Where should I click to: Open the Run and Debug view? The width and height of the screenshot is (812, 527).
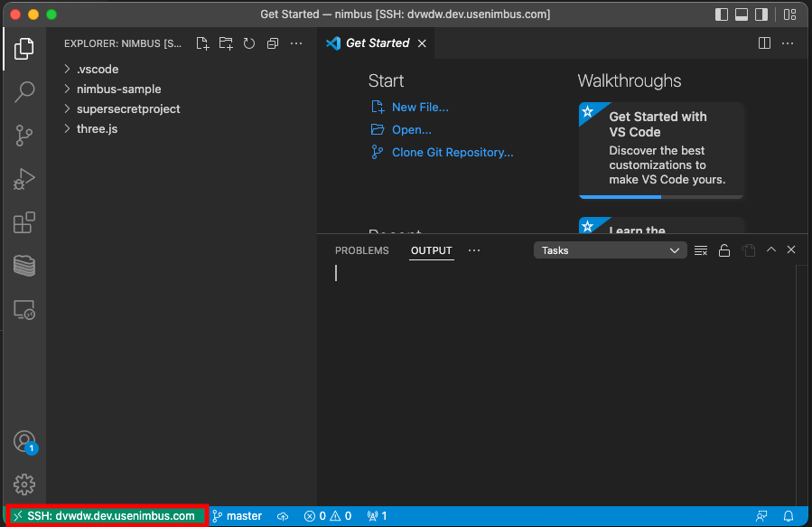pos(23,179)
